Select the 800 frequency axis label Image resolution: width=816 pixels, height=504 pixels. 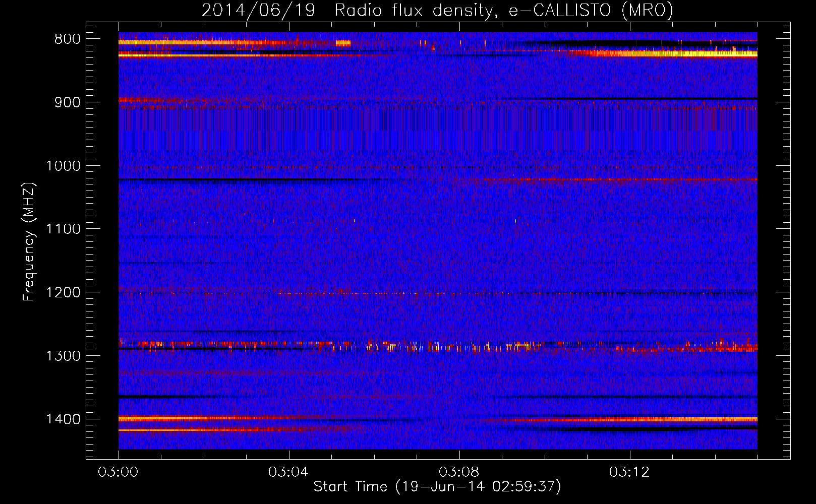(x=68, y=39)
